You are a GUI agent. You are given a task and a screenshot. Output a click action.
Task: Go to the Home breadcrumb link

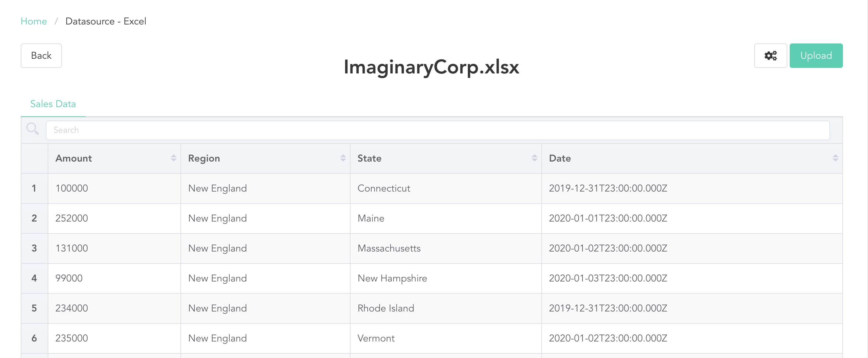point(34,21)
